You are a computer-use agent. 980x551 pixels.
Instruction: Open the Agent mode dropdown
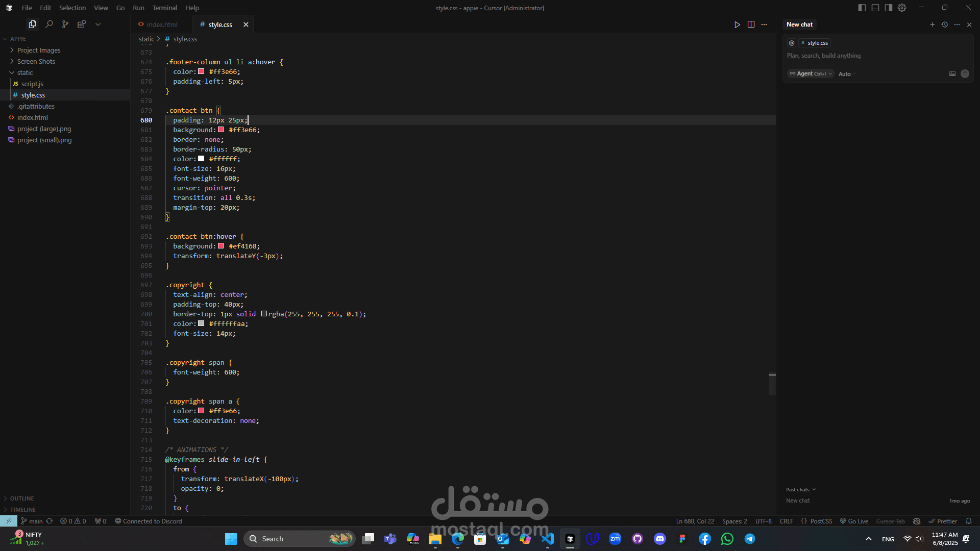click(x=811, y=73)
